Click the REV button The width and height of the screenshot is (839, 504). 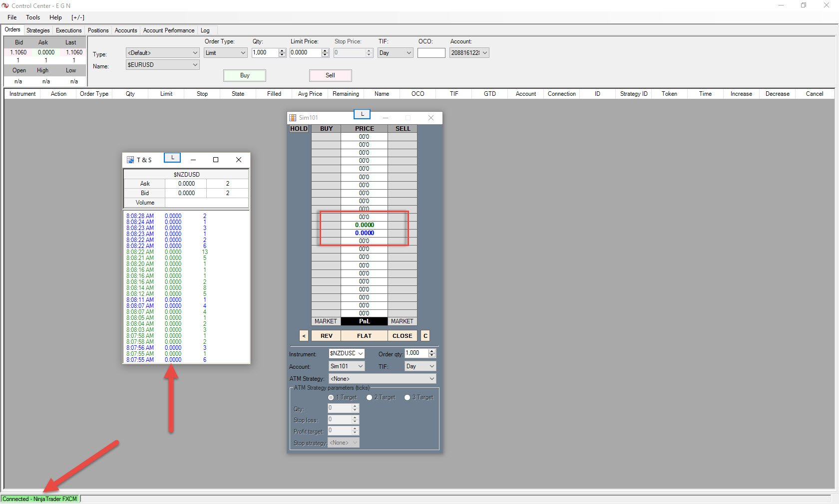[x=326, y=336]
